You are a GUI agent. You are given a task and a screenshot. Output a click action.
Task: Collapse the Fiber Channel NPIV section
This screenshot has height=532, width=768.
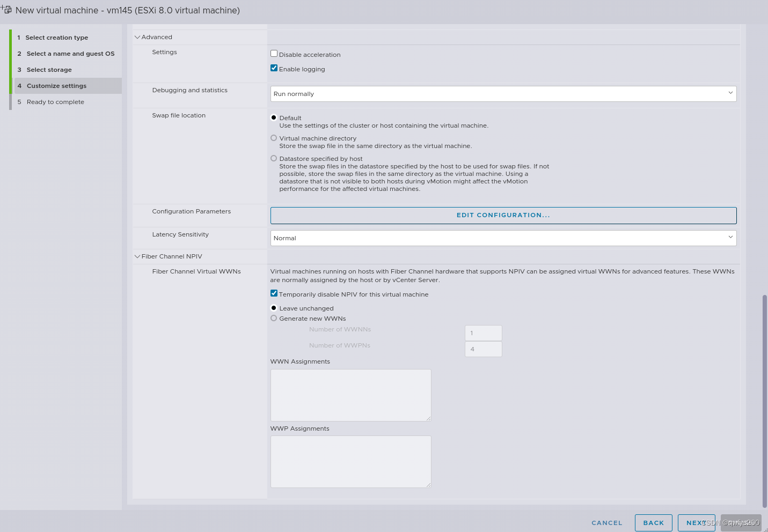[x=137, y=256]
